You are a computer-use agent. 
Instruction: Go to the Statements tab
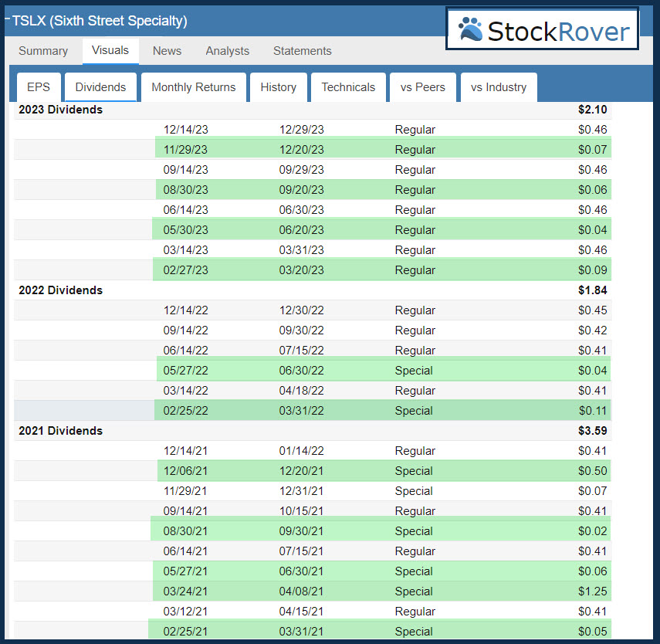click(302, 51)
